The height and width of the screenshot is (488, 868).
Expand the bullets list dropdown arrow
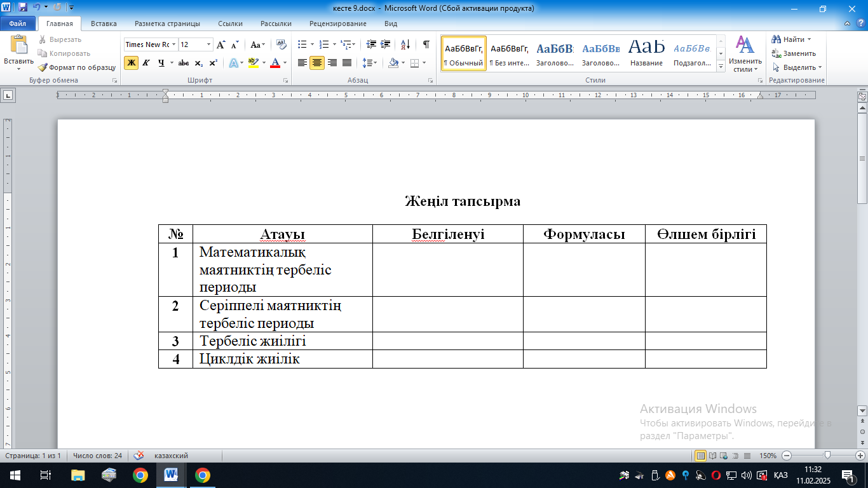tap(312, 44)
